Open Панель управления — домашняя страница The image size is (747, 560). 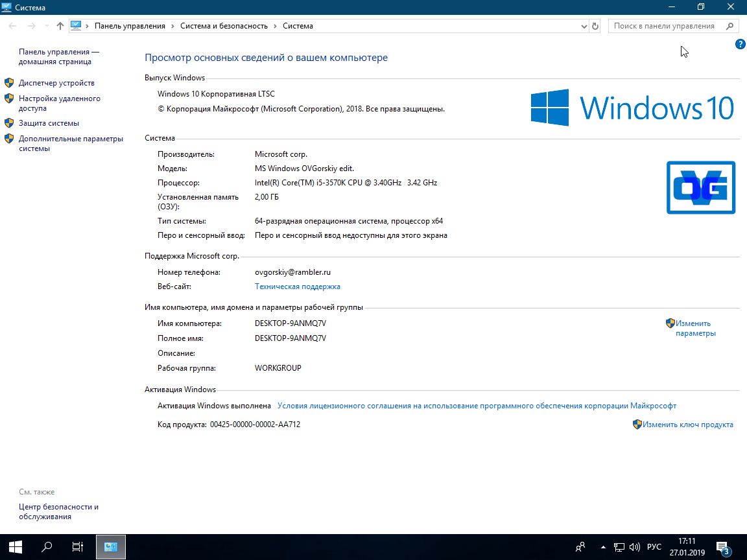[59, 56]
